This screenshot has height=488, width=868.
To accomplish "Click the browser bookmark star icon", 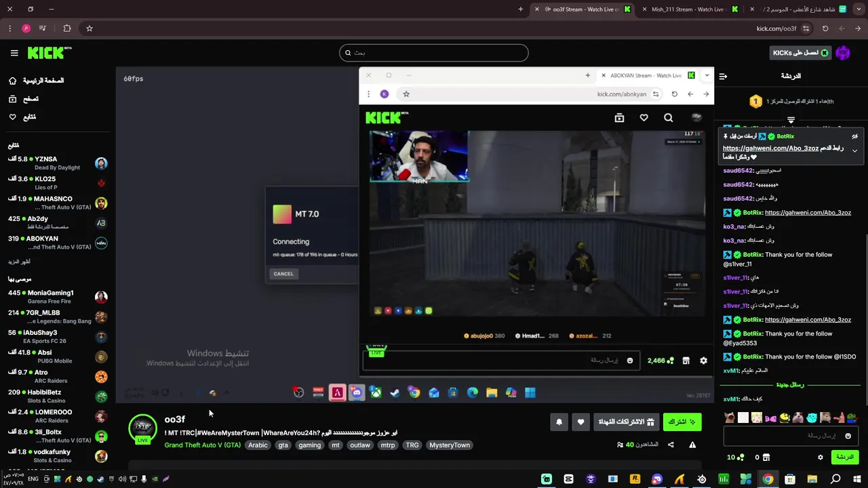I will 89,28.
